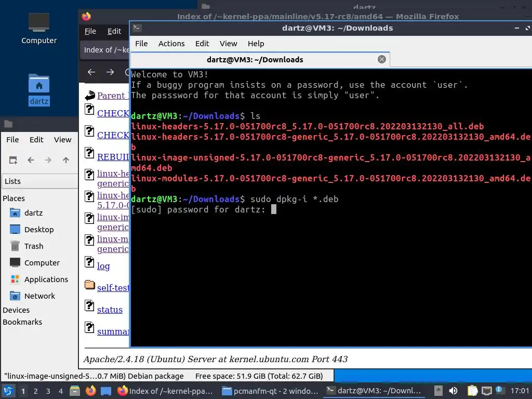Open the log link in Firefox
The height and width of the screenshot is (399, 532).
pyautogui.click(x=103, y=267)
